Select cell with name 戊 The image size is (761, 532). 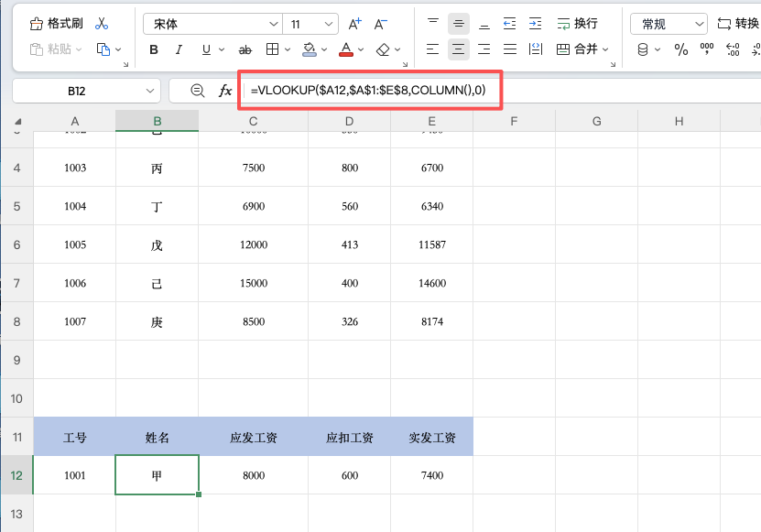point(157,244)
